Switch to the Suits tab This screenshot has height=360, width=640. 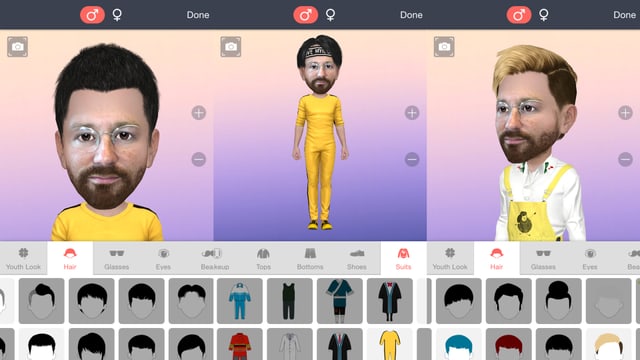click(x=403, y=259)
